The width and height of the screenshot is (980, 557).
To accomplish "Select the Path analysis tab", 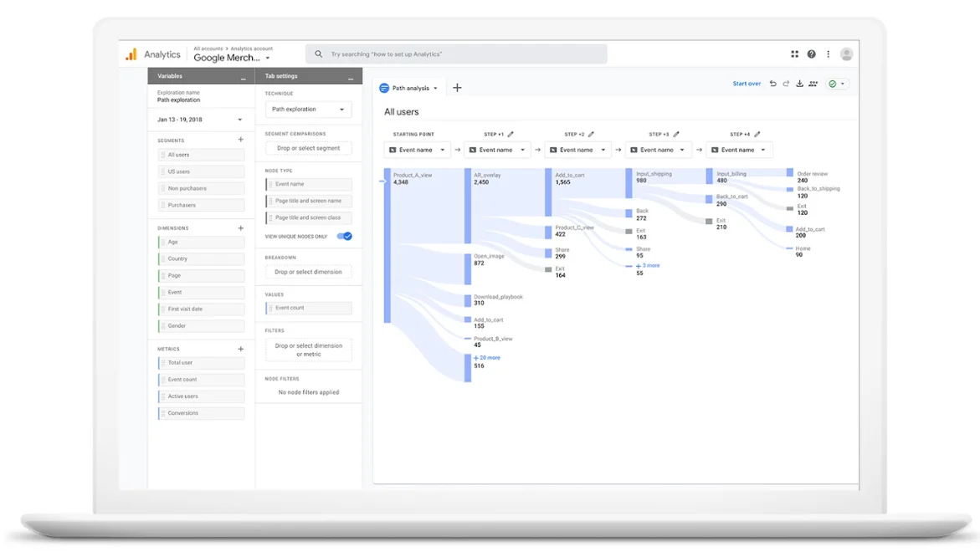I will tap(409, 88).
